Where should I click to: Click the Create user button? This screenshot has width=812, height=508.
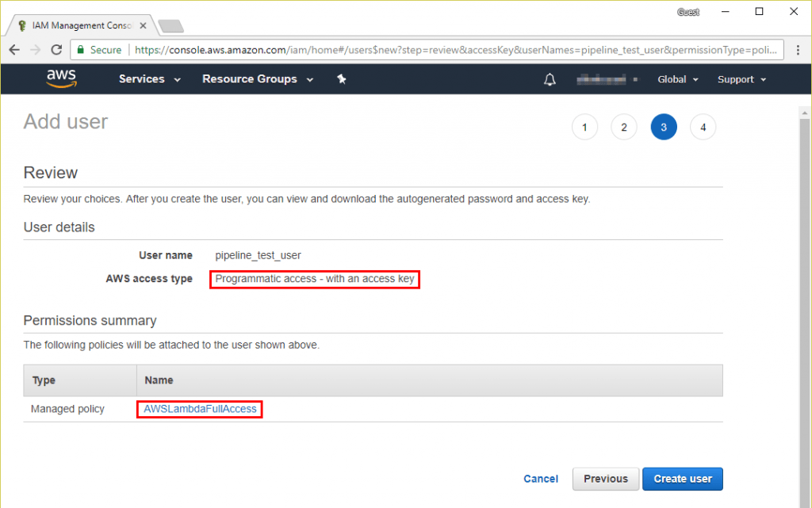click(x=682, y=479)
